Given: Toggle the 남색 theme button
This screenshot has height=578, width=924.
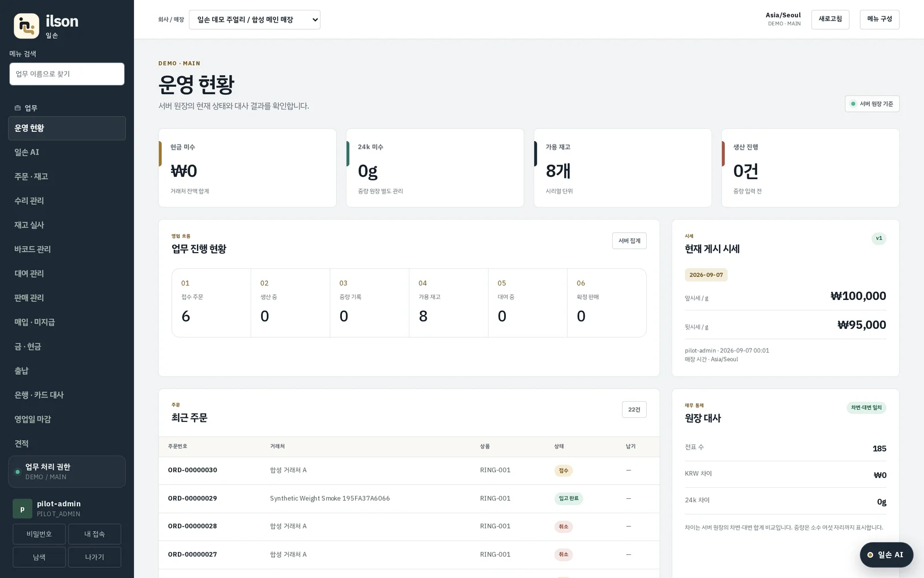Looking at the screenshot, I should (x=39, y=557).
